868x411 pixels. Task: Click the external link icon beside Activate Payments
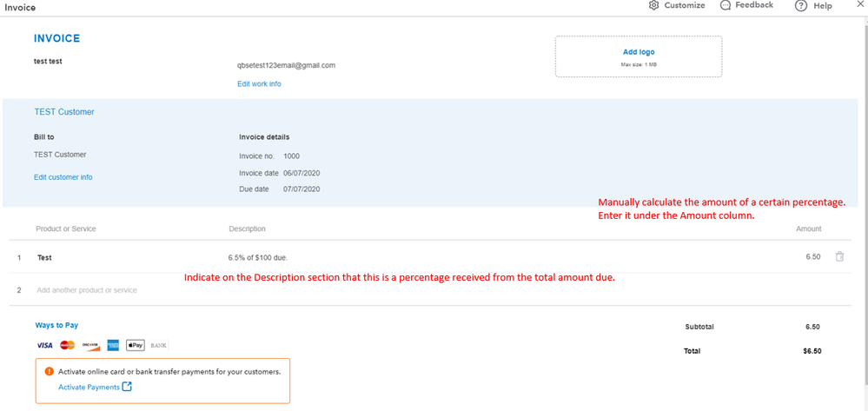tap(128, 387)
